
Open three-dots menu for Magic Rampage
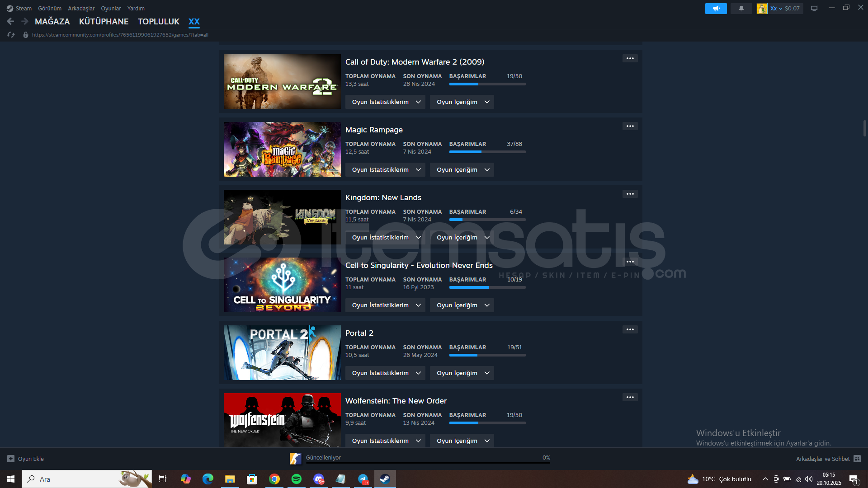point(630,126)
